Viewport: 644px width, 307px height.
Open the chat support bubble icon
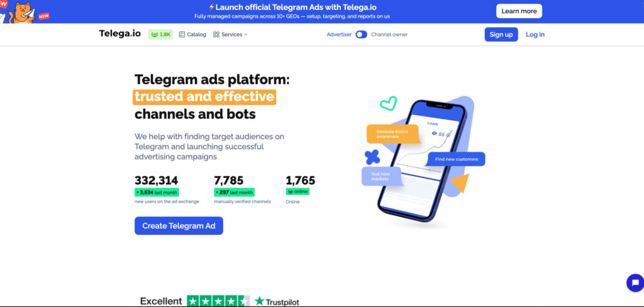pos(635,282)
